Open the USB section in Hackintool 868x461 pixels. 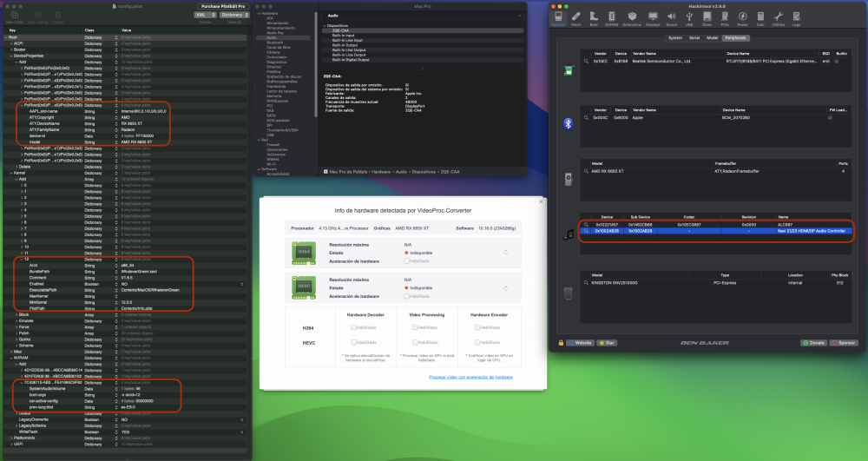[689, 18]
